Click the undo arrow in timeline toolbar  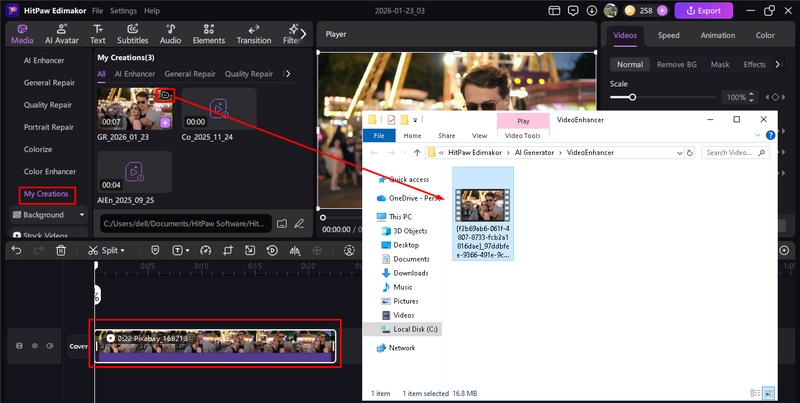17,250
